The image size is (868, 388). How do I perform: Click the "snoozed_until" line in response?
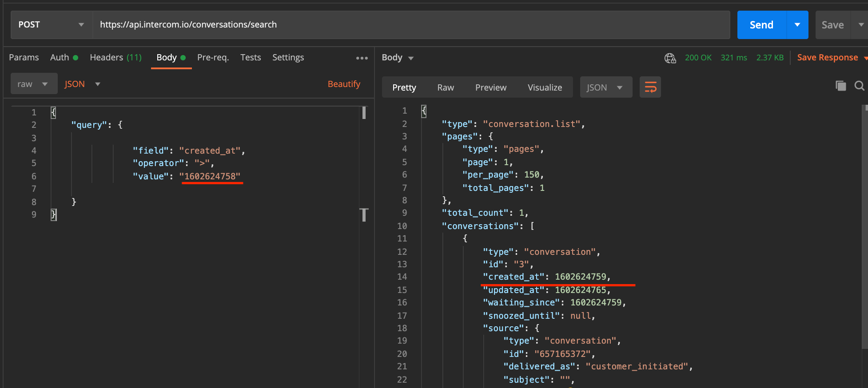click(539, 316)
